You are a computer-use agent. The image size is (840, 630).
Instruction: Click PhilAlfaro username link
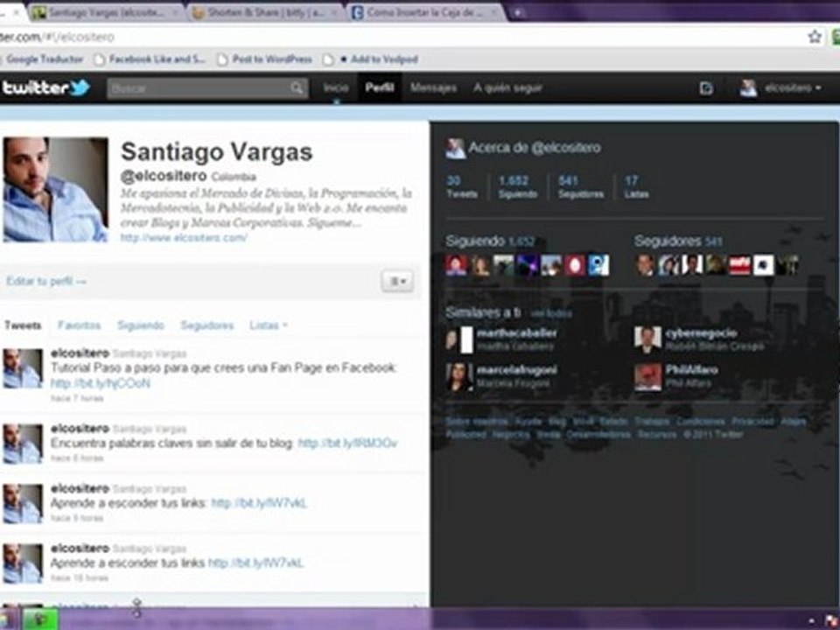tap(691, 369)
